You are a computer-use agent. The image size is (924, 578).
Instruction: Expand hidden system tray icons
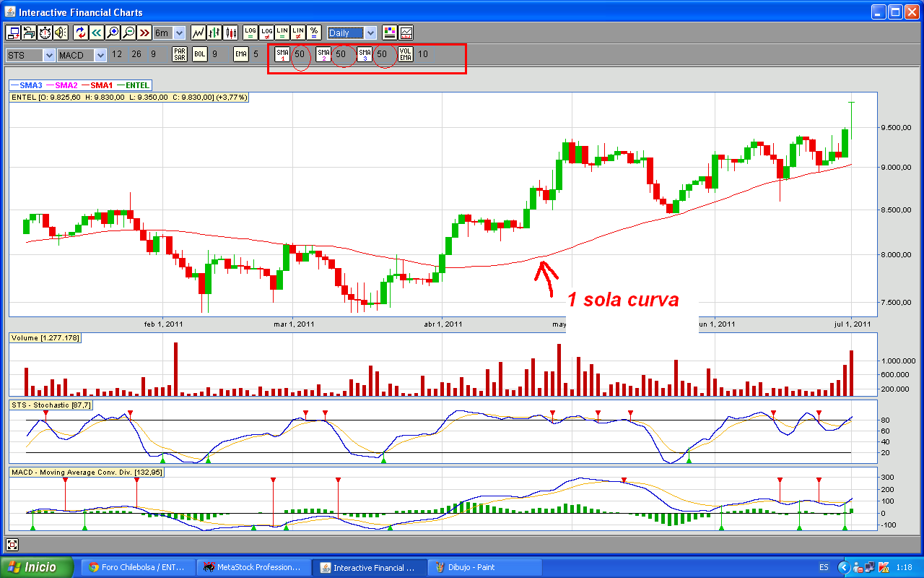point(843,567)
